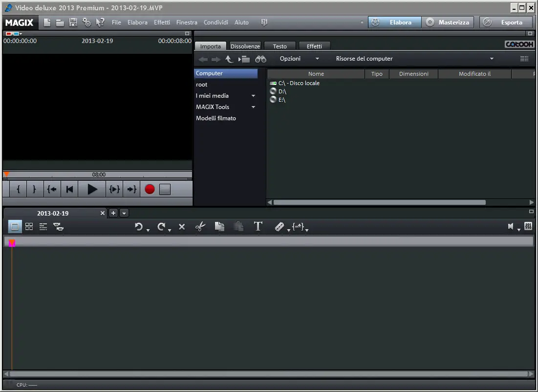538x392 pixels.
Task: Sort by the Dimensioni column
Action: (x=413, y=74)
